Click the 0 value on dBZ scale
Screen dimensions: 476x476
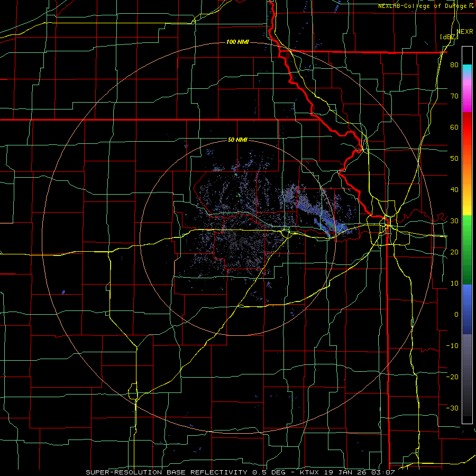(x=456, y=315)
